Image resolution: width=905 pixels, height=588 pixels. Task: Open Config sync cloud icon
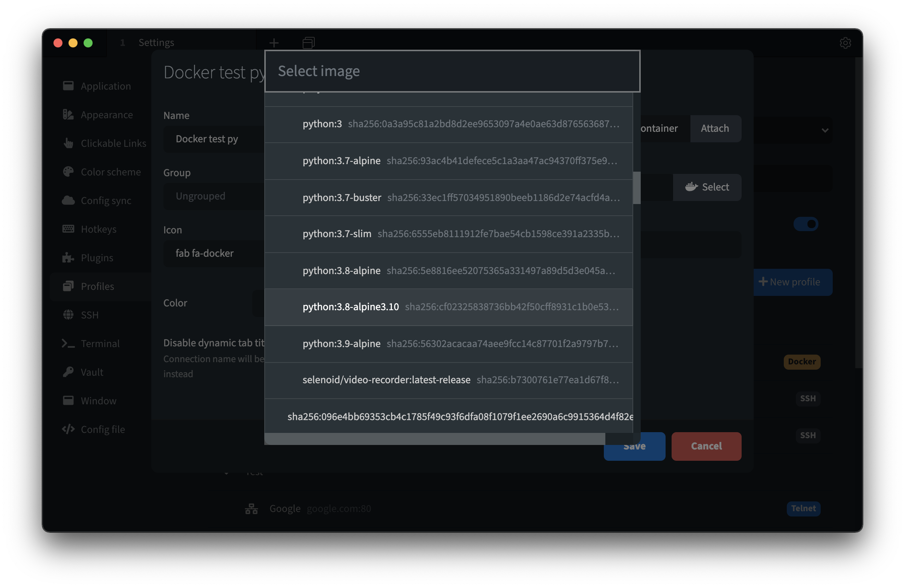pyautogui.click(x=68, y=200)
